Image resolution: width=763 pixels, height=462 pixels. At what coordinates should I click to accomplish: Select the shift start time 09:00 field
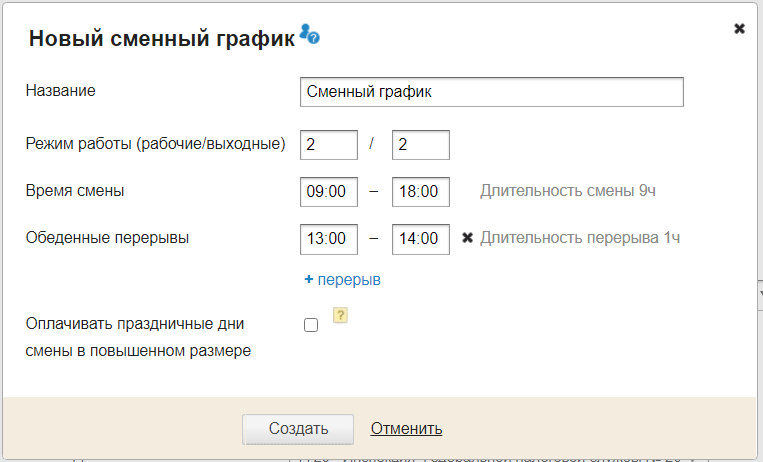click(x=328, y=192)
